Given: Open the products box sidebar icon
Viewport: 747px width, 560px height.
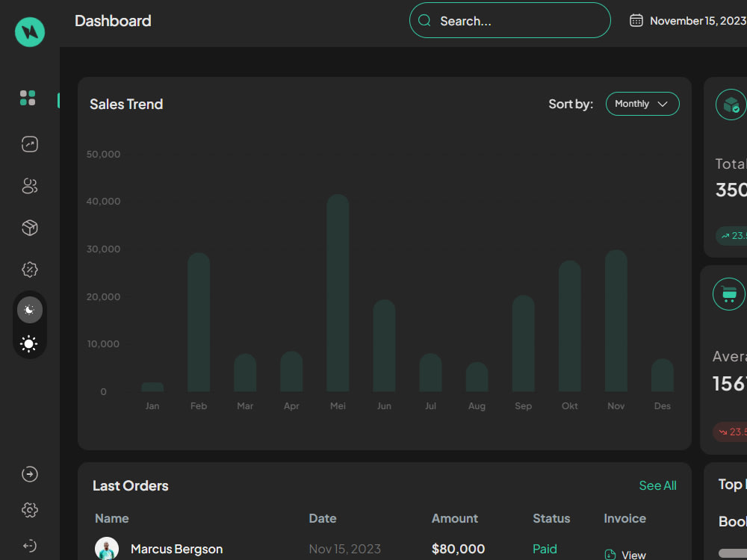Looking at the screenshot, I should point(30,228).
